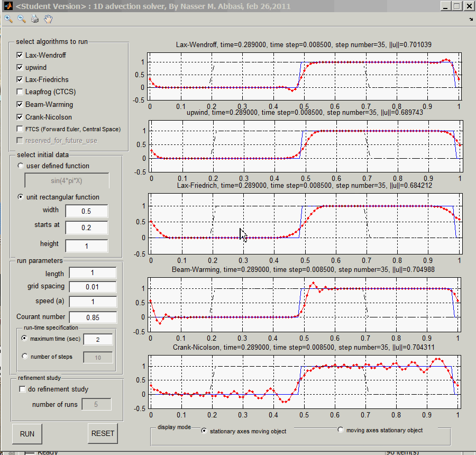
Task: Click the grid spacing input field
Action: [x=93, y=287]
